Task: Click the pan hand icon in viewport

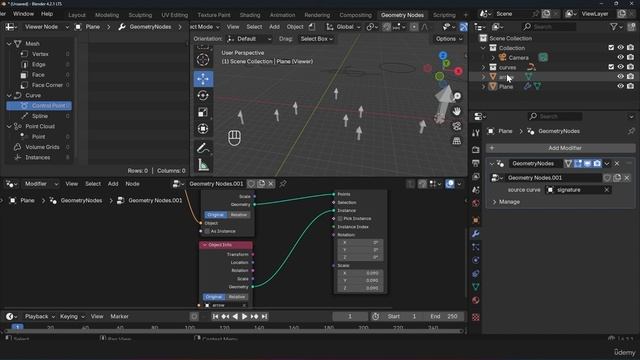Action: 457,111
